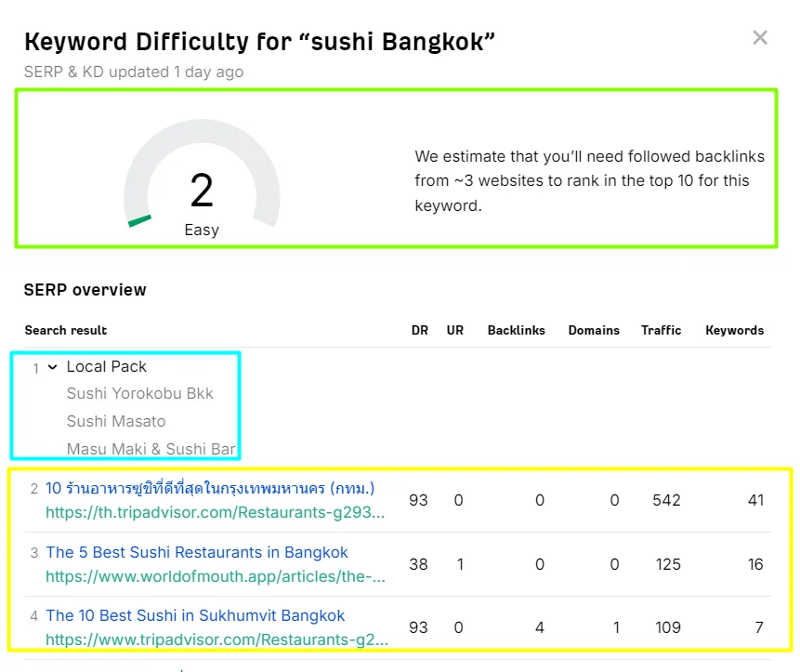Close the Keyword Difficulty dialog
800x672 pixels.
pos(760,37)
